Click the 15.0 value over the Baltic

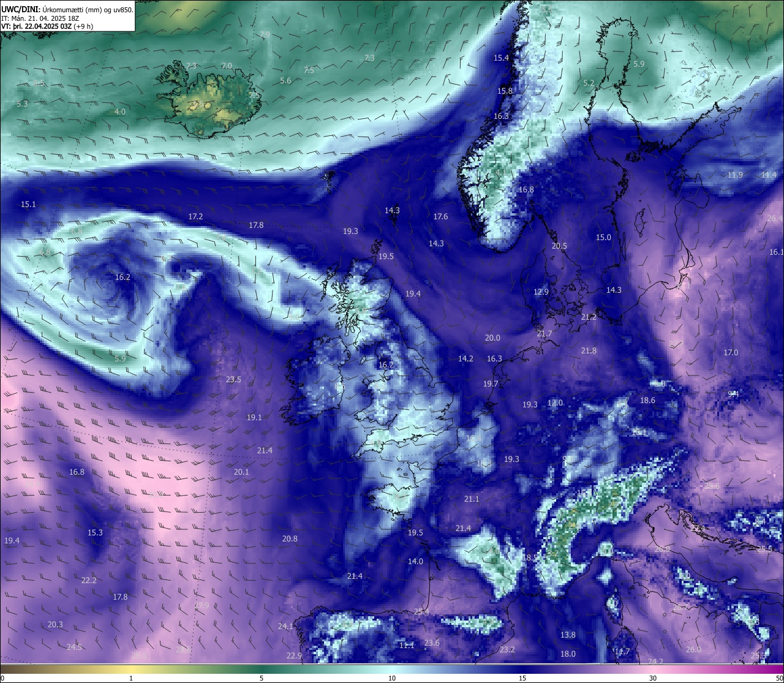pos(603,238)
